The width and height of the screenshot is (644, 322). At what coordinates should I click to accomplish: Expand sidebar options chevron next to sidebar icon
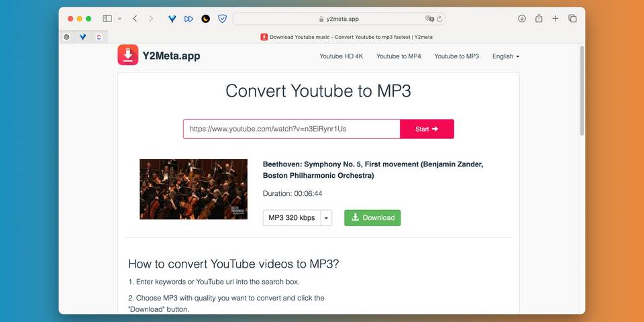tap(119, 19)
